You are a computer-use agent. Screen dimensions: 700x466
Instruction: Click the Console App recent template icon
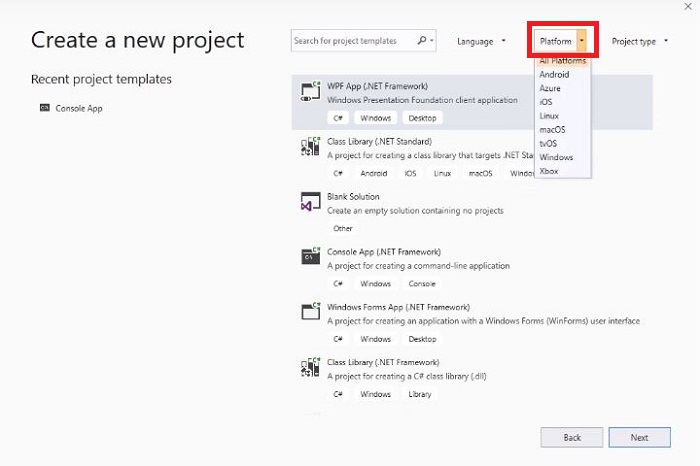pyautogui.click(x=45, y=108)
